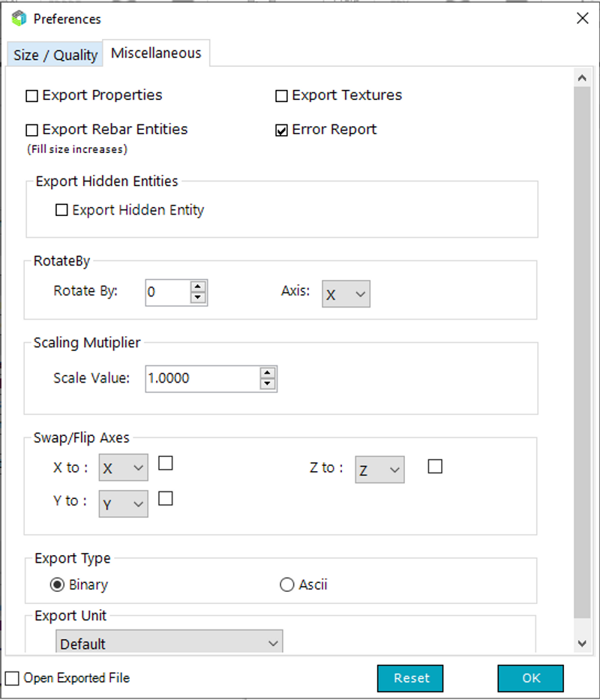Decrease the Scale Value with the down arrow
Screen dimensions: 600x700
tap(267, 384)
